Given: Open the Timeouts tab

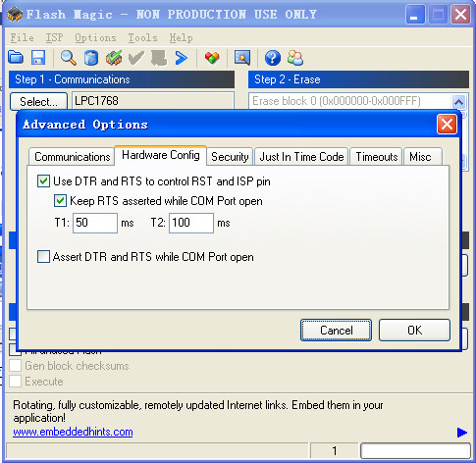Looking at the screenshot, I should (x=376, y=157).
